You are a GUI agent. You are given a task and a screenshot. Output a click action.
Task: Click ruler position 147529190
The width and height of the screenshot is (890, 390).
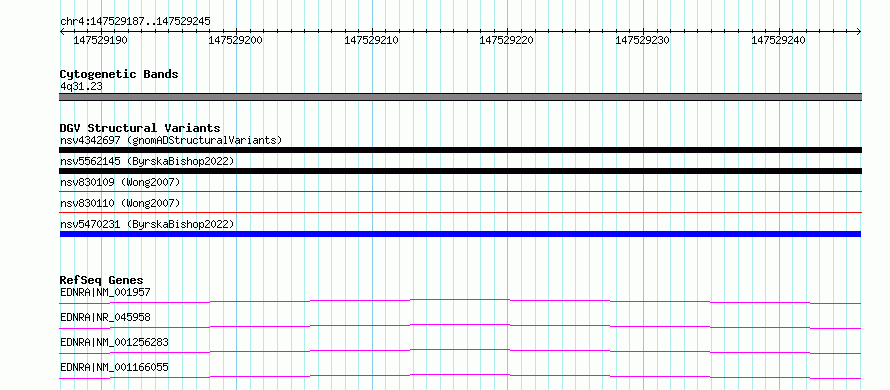point(100,40)
